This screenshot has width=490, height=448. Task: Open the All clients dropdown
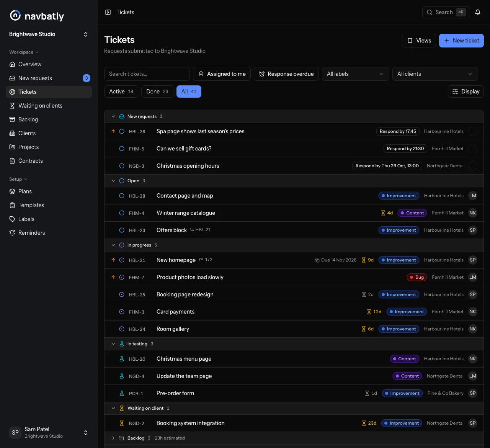click(x=435, y=74)
